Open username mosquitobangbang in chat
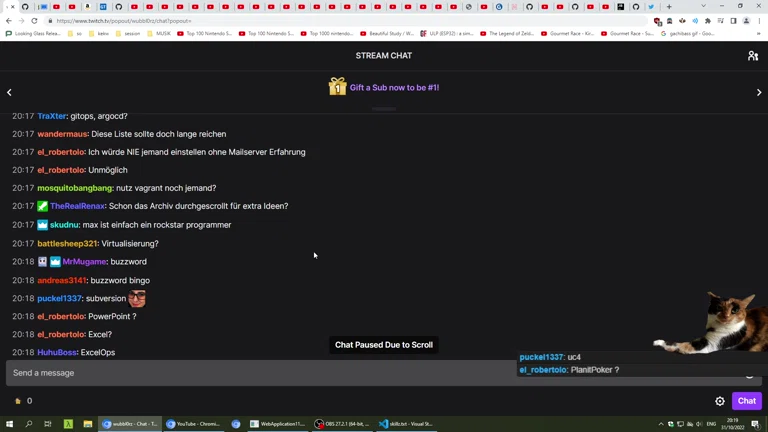The height and width of the screenshot is (432, 768). [74, 188]
